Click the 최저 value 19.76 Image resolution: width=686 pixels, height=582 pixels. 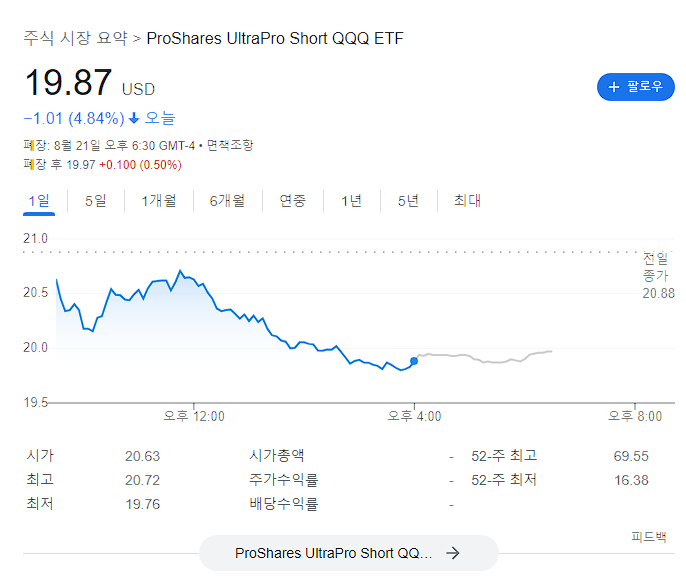point(143,505)
